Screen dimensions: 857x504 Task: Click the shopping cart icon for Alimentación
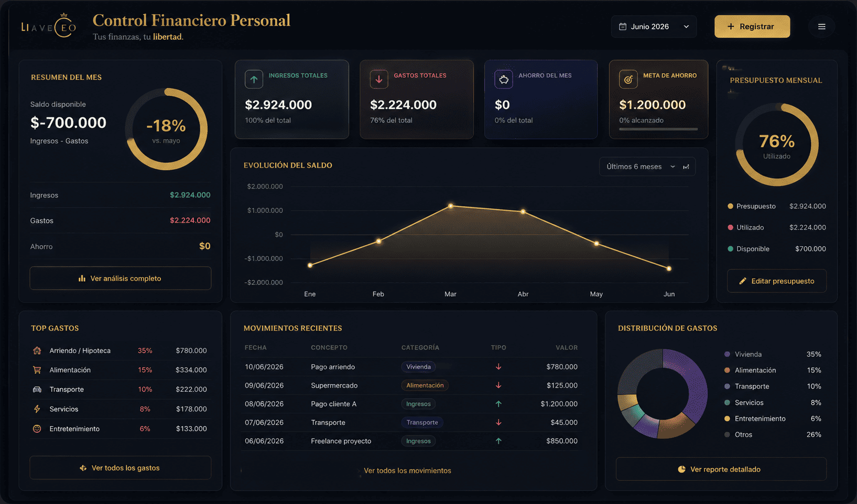(37, 370)
